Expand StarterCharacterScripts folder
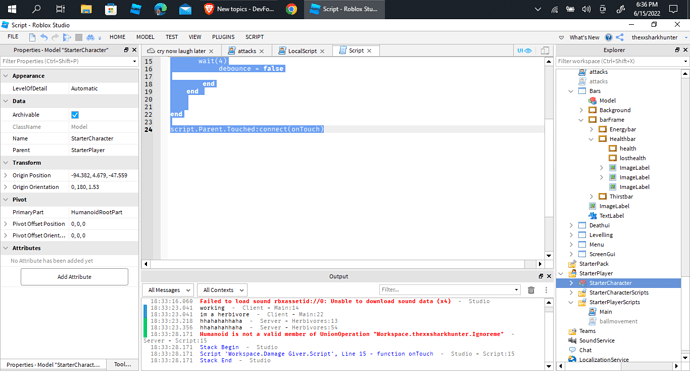The height and width of the screenshot is (387, 690). [571, 293]
